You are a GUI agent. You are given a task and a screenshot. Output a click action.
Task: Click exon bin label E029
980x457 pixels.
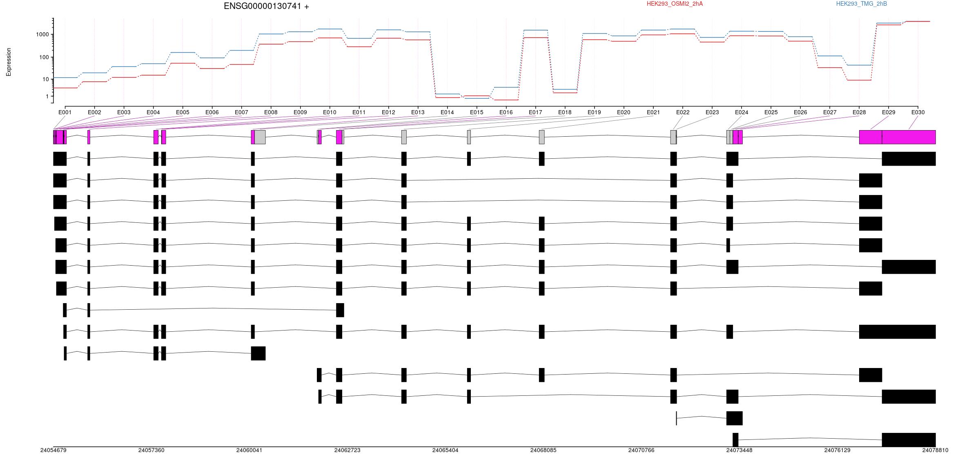(889, 112)
